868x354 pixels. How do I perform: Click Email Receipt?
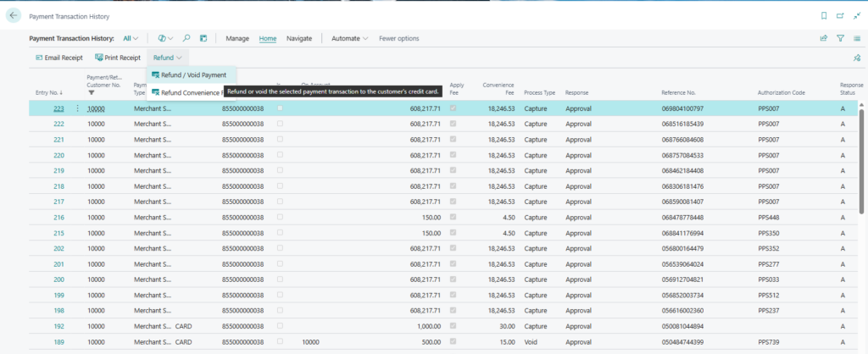tap(59, 58)
